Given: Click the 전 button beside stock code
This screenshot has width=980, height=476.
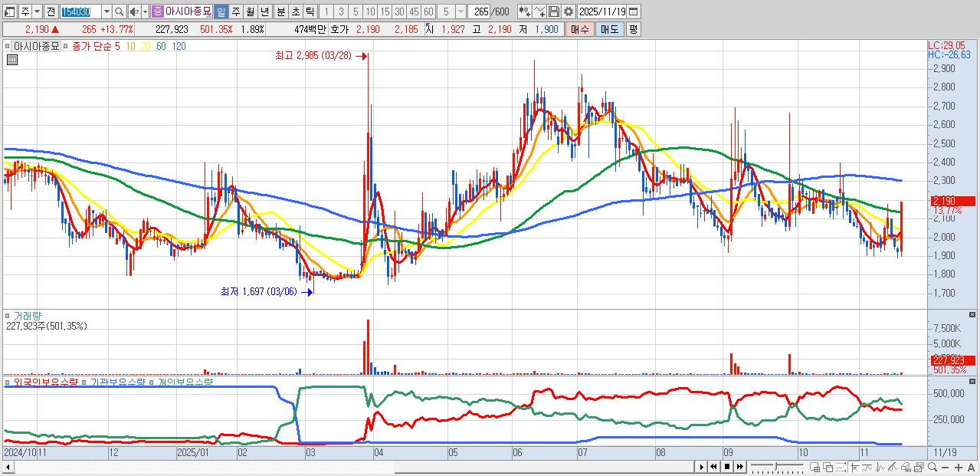Looking at the screenshot, I should (51, 12).
